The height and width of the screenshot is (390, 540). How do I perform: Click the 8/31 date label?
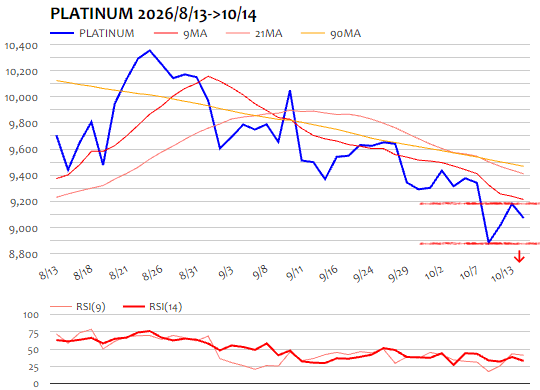(x=189, y=273)
